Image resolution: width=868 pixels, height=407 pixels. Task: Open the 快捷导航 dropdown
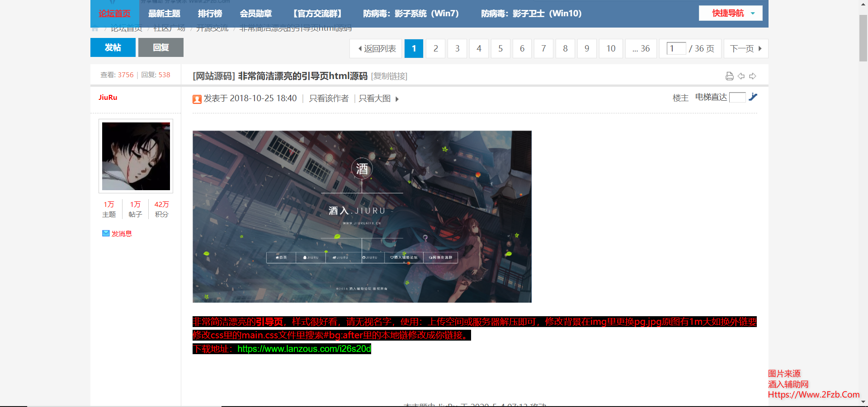point(731,13)
